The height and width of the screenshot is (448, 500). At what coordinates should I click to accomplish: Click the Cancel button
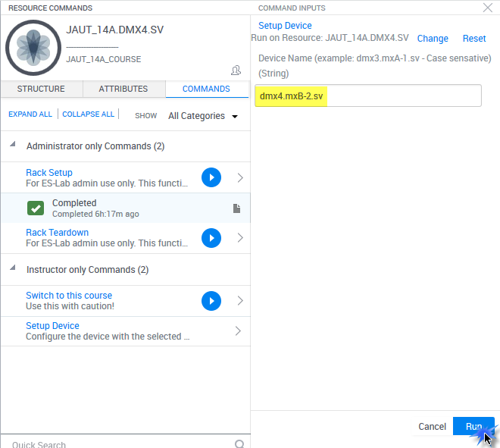click(432, 427)
